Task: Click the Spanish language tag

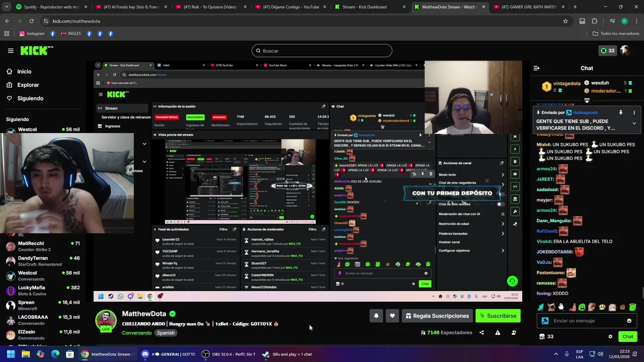Action: (x=166, y=333)
